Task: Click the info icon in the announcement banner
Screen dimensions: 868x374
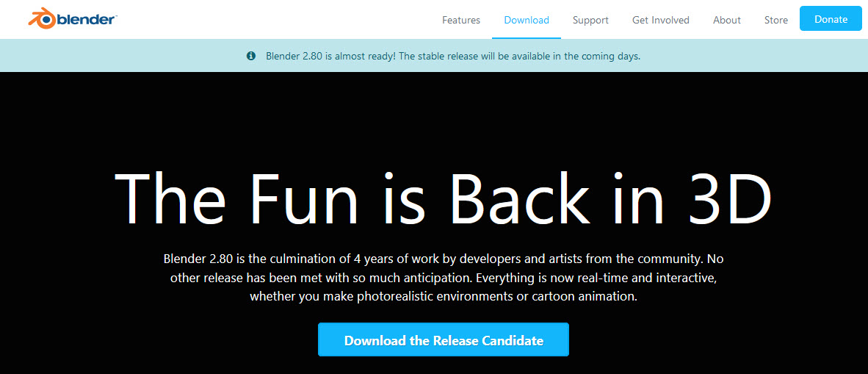Action: 251,56
